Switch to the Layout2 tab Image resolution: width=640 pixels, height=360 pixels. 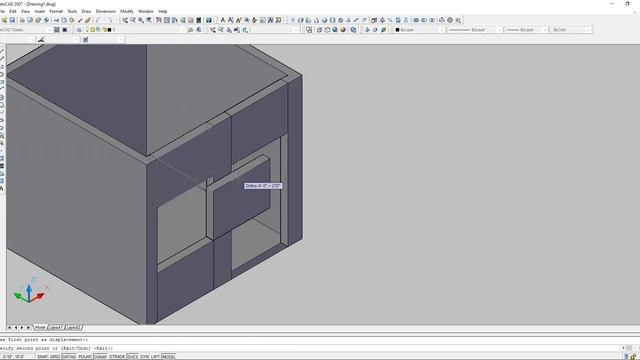pyautogui.click(x=73, y=327)
